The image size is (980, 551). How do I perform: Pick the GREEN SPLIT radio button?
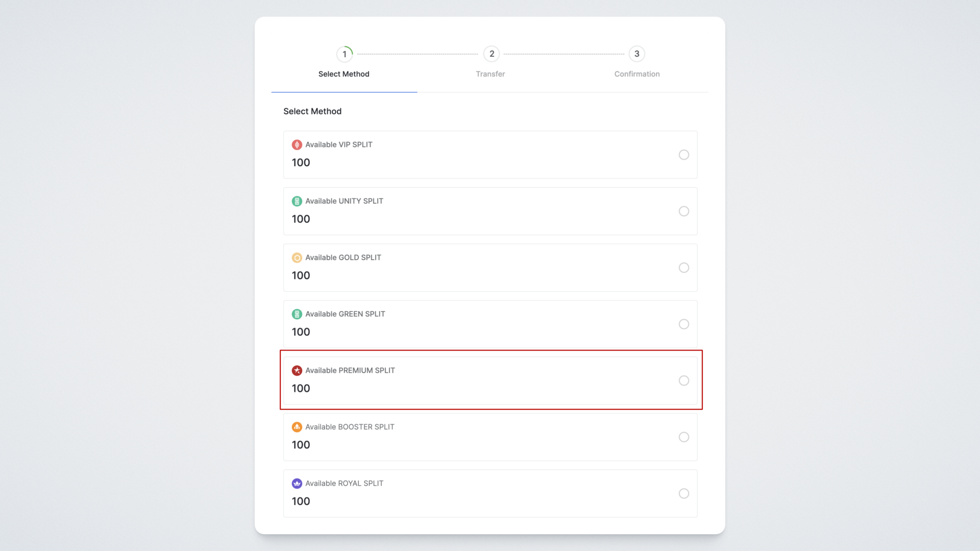(x=683, y=324)
